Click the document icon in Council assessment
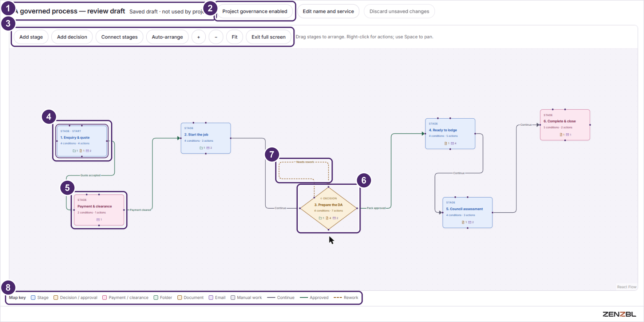This screenshot has height=322, width=644. [x=463, y=222]
